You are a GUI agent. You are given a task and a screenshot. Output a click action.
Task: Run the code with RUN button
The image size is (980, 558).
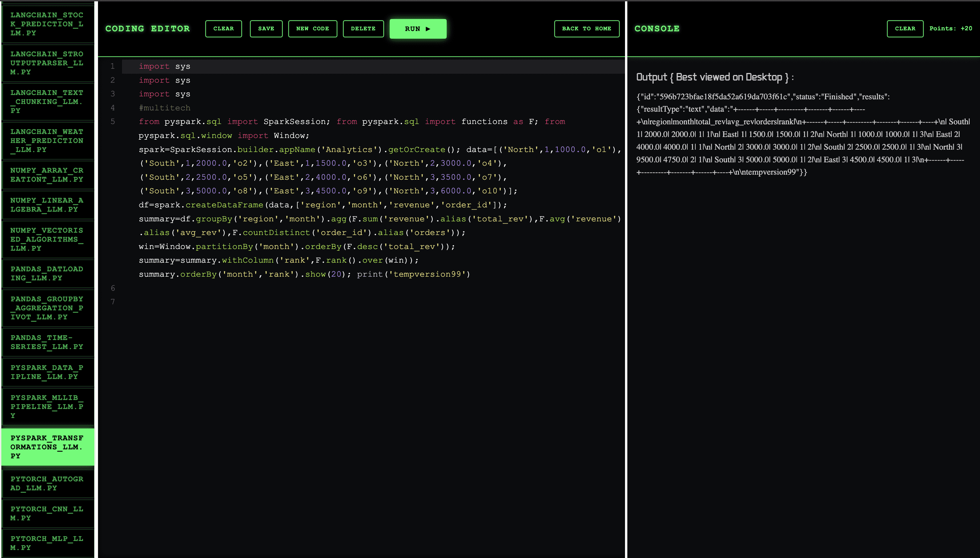click(418, 29)
